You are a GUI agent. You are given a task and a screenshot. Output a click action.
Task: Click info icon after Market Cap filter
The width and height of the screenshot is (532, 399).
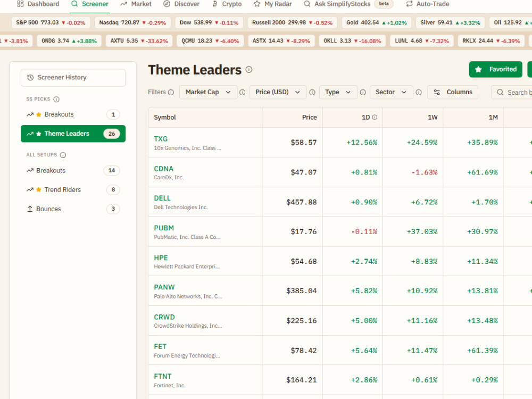(x=242, y=92)
